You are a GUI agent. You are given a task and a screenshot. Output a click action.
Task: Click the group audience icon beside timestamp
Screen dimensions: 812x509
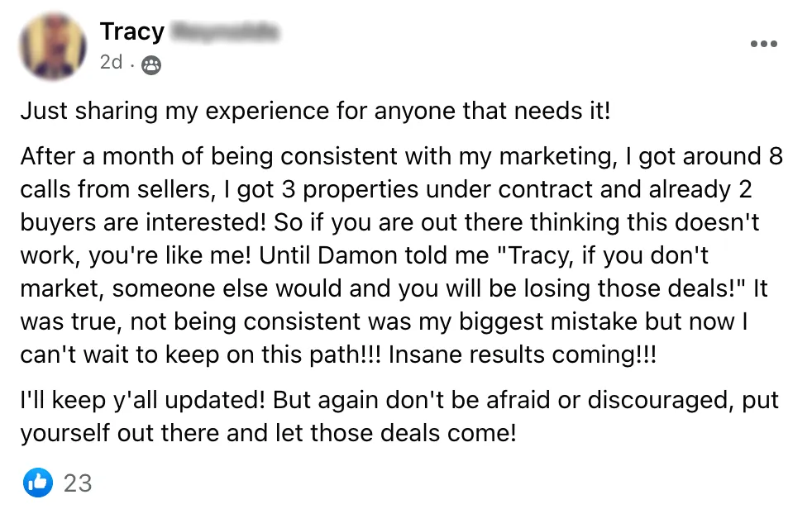coord(151,64)
